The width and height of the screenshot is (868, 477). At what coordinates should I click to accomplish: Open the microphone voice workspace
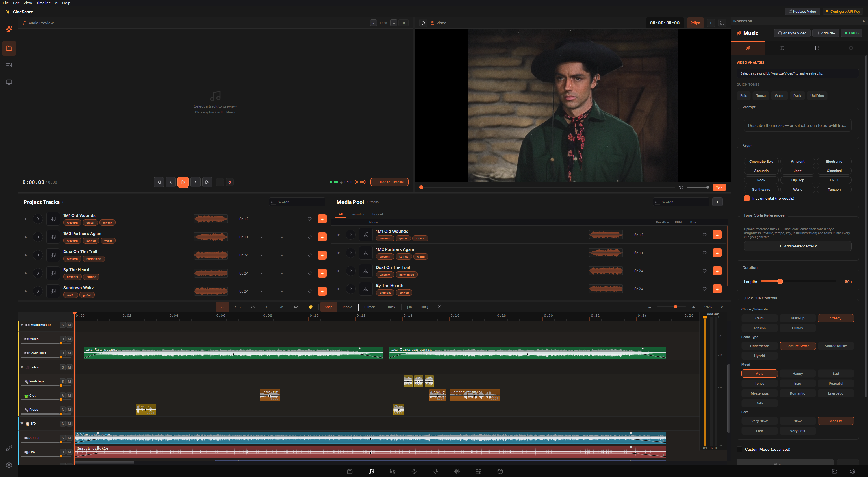436,471
